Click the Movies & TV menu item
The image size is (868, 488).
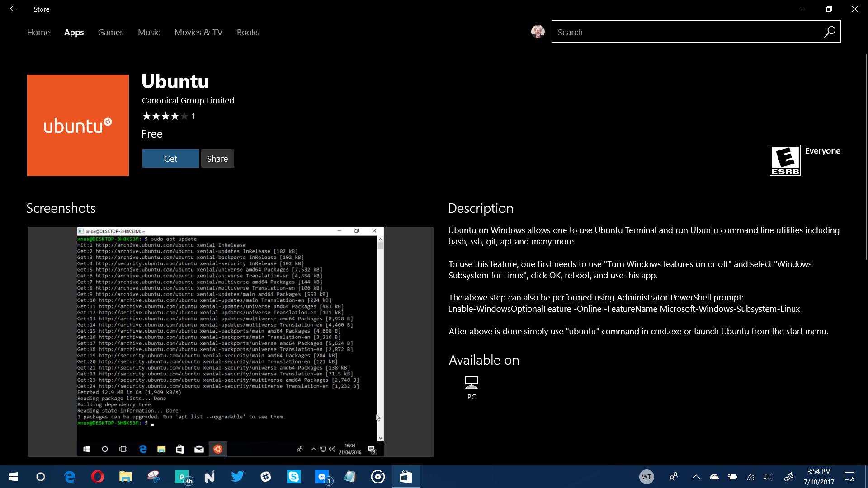198,32
